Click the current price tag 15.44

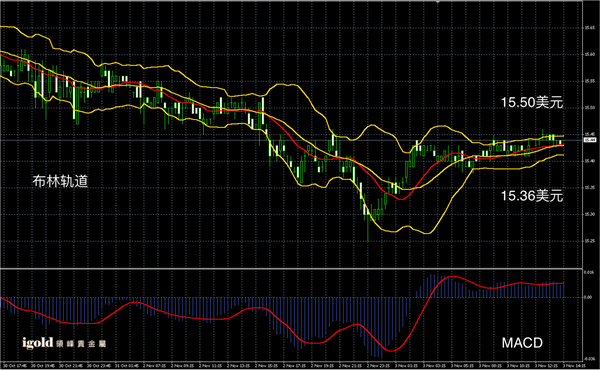[x=589, y=140]
